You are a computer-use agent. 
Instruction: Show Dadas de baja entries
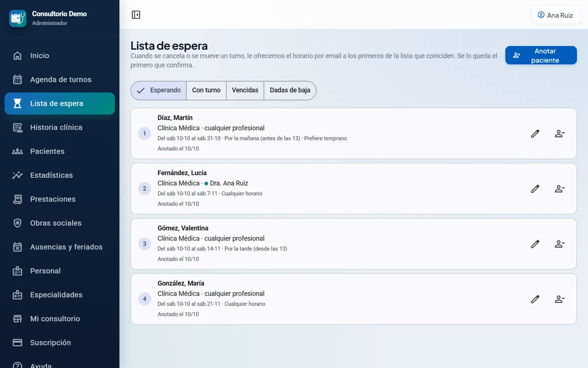pos(290,90)
